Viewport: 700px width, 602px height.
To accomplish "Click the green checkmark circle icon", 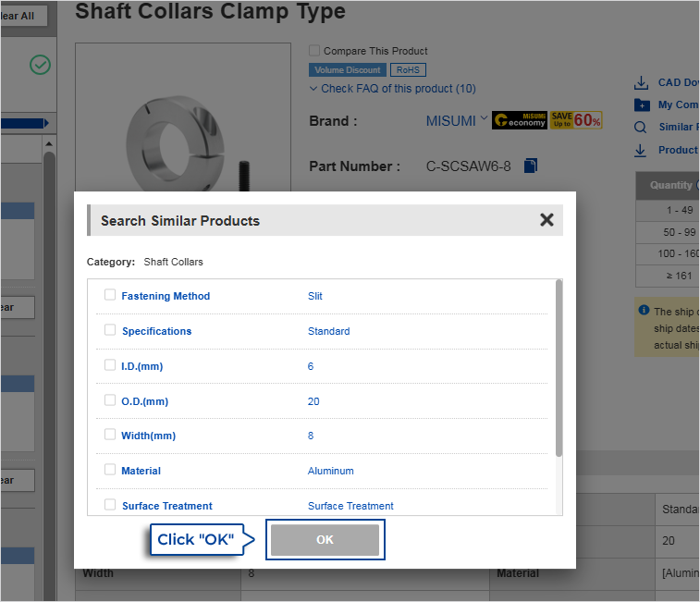I will (x=40, y=65).
